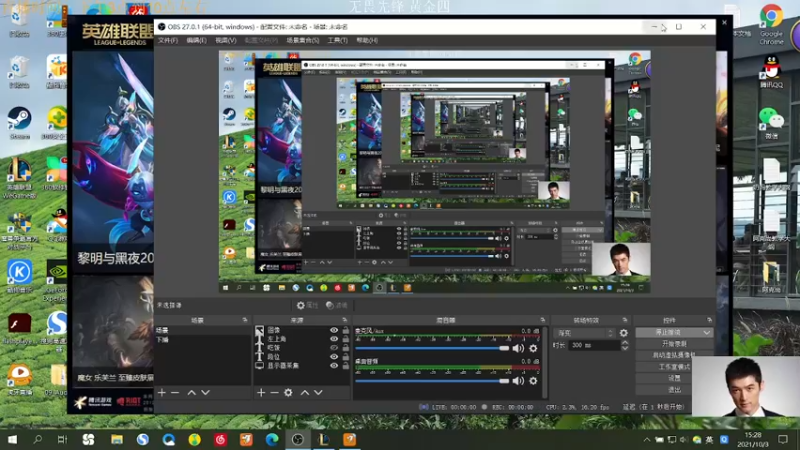Add a new scene with plus button
Viewport: 800px width, 450px height.
[162, 392]
